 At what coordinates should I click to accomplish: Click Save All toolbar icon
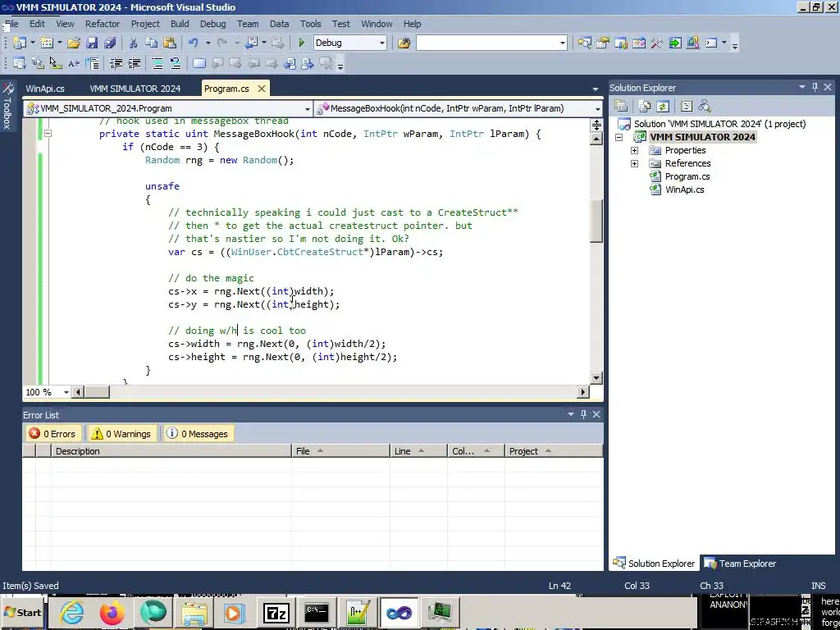pos(111,43)
